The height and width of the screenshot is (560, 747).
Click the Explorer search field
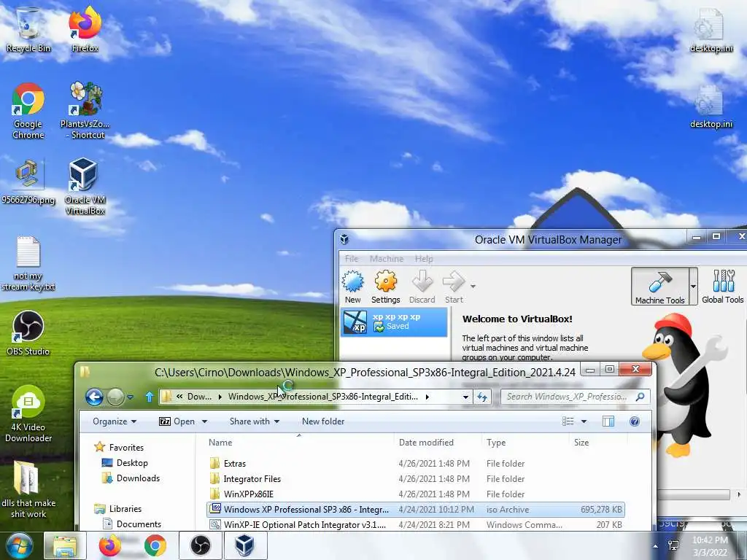point(575,397)
